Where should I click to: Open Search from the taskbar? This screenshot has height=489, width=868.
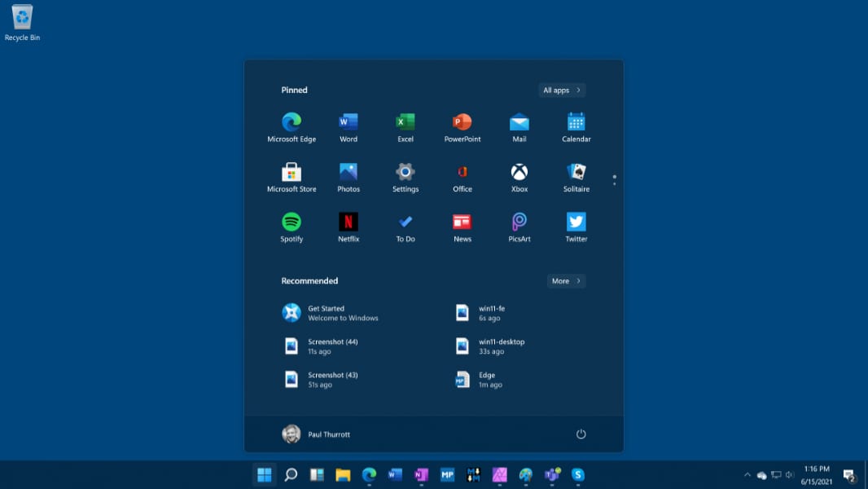pyautogui.click(x=291, y=474)
